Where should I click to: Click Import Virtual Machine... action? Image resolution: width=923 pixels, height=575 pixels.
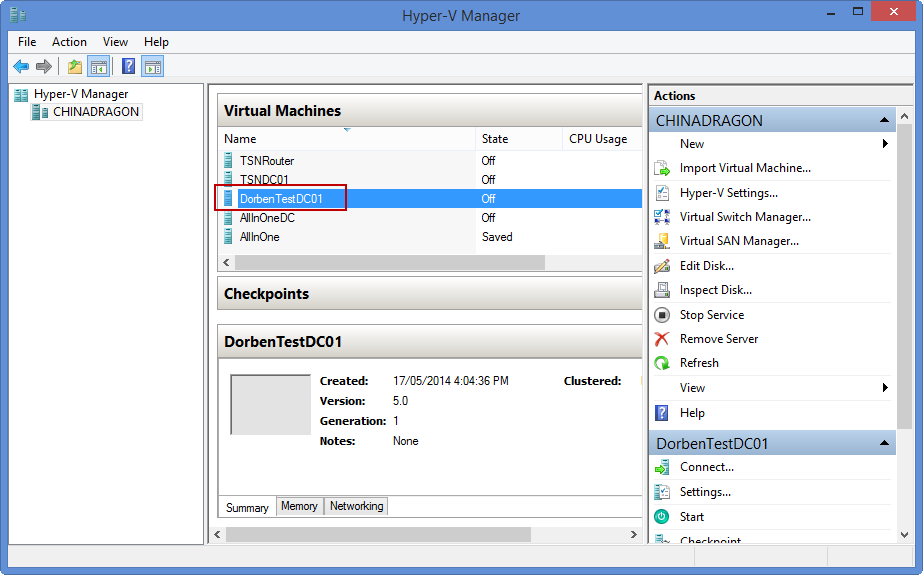tap(745, 168)
